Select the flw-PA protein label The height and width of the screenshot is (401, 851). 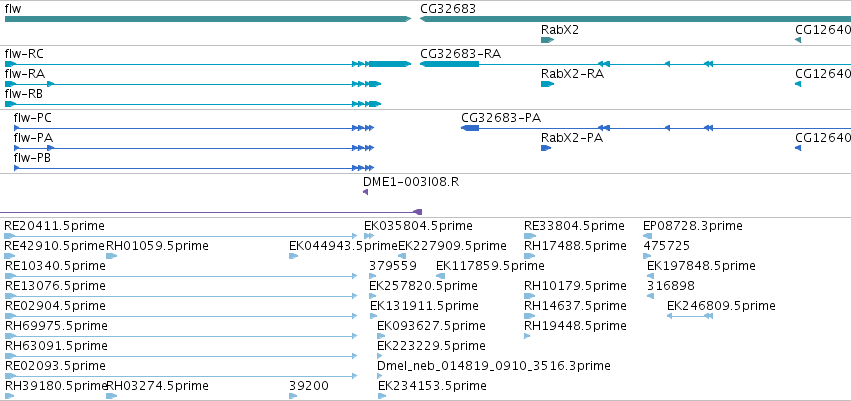33,138
